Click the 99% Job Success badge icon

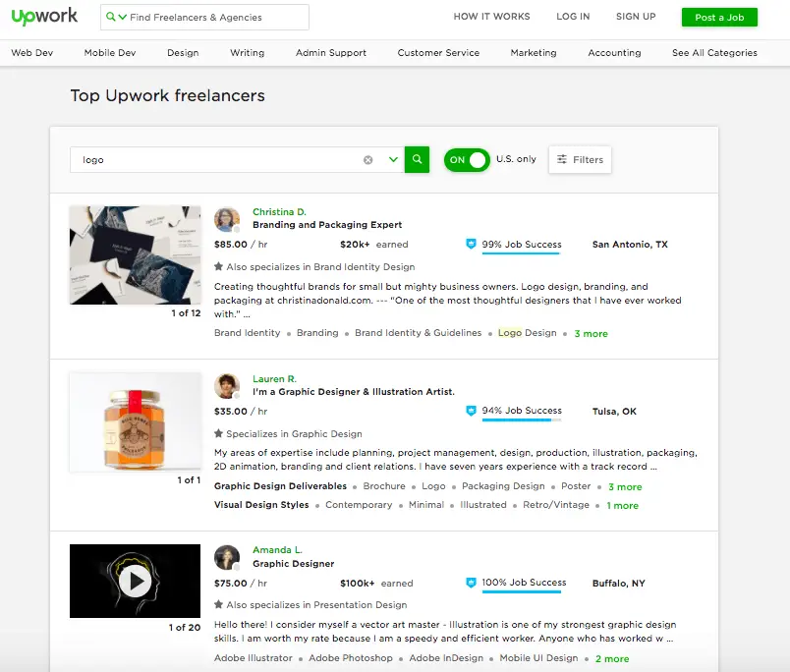tap(471, 244)
